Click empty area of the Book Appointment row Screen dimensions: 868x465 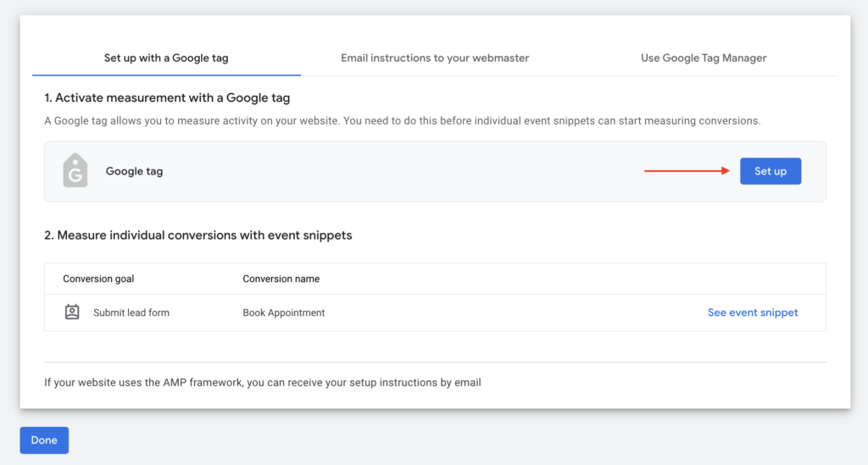[509, 313]
